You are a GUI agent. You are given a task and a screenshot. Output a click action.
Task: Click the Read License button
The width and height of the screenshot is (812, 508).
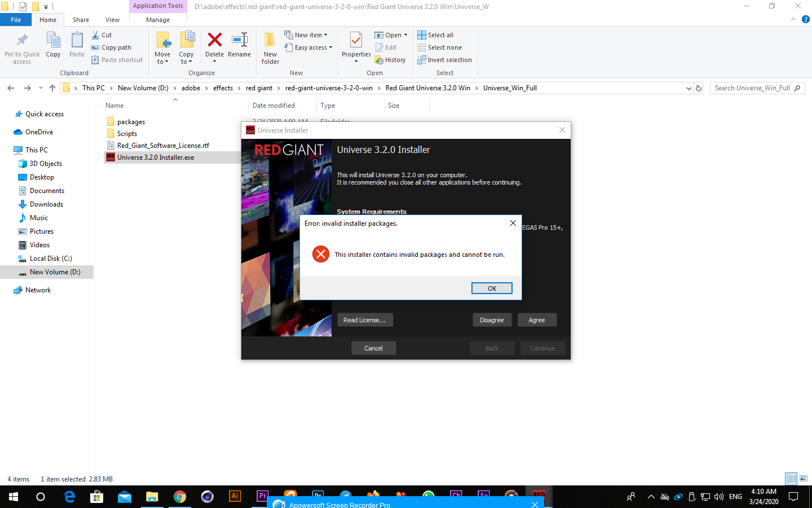click(365, 320)
